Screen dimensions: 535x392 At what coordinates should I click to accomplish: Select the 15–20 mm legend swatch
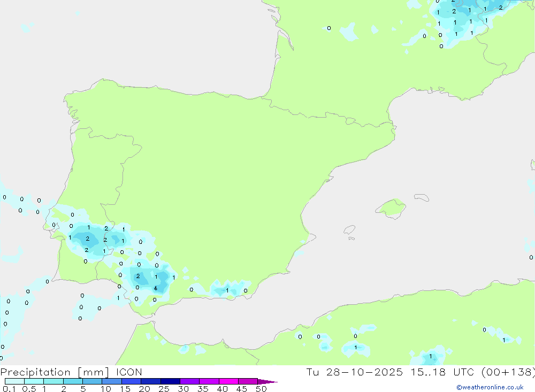[x=132, y=381]
